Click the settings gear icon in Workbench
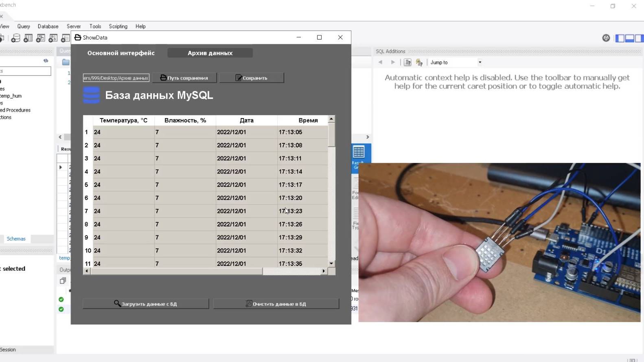The width and height of the screenshot is (644, 362). (606, 38)
